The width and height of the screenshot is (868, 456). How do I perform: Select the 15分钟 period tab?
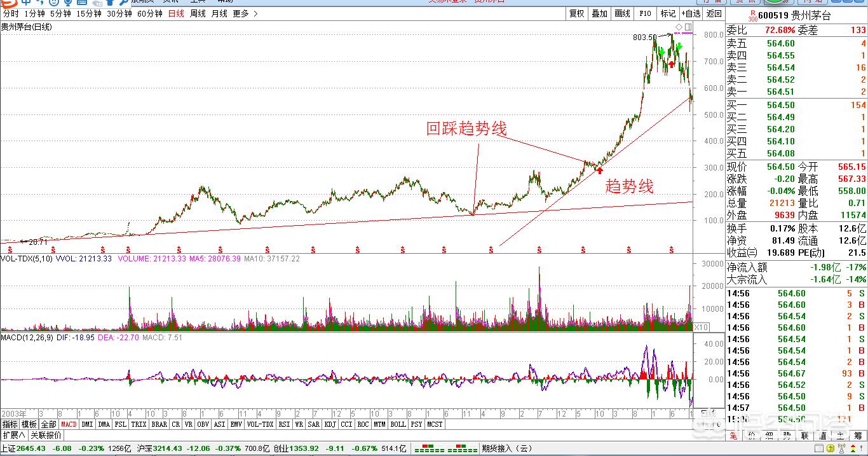[89, 13]
